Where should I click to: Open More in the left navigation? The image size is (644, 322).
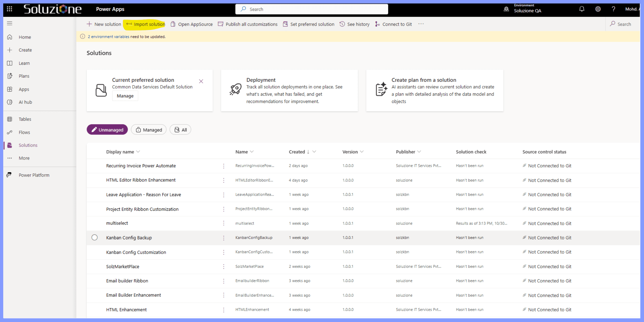point(24,158)
